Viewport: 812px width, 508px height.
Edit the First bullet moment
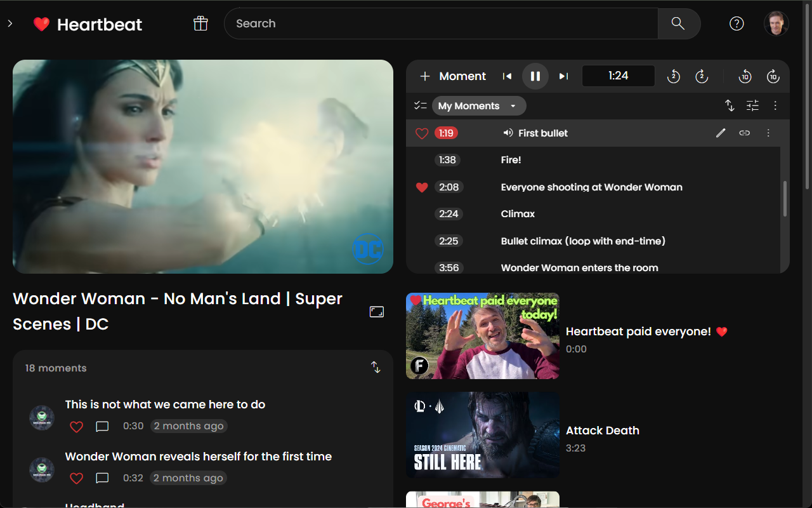721,133
